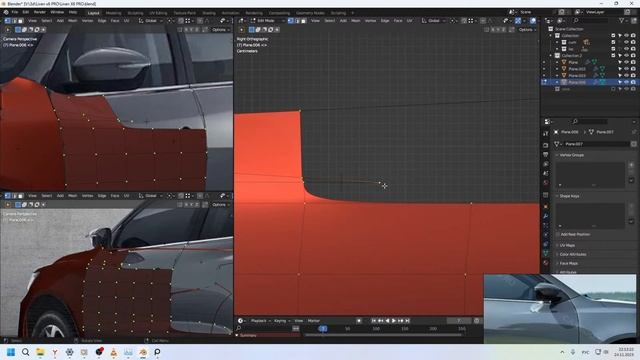Open the Render menu
640x360 pixels.
pyautogui.click(x=40, y=12)
